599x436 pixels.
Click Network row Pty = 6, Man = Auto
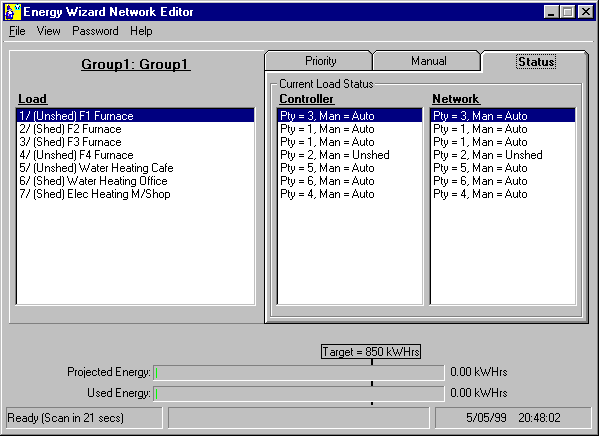click(503, 181)
